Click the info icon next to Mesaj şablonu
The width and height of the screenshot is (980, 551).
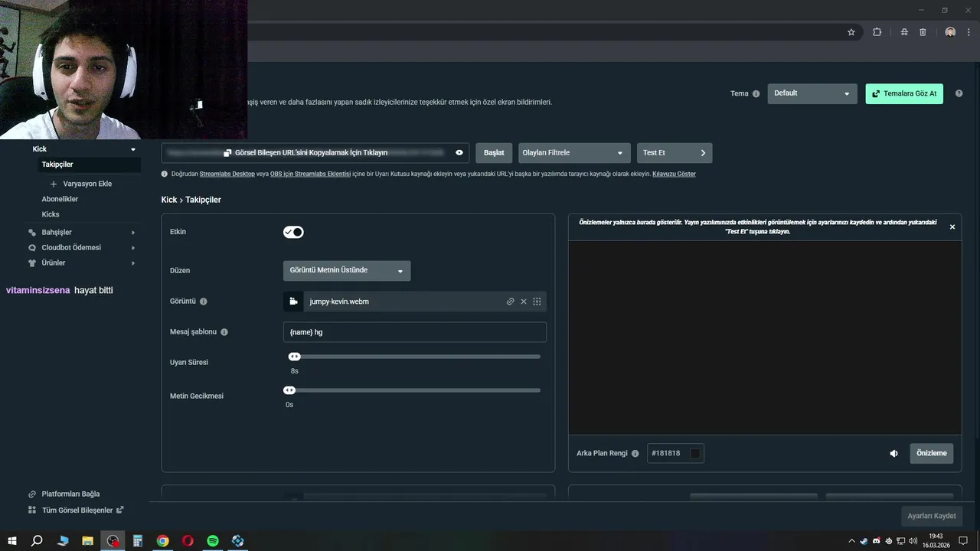tap(224, 332)
